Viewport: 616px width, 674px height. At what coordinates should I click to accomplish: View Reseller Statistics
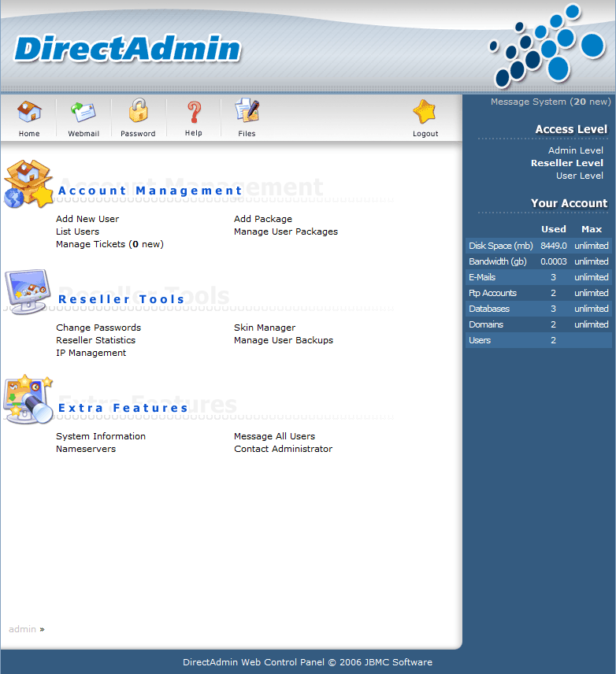[x=95, y=340]
